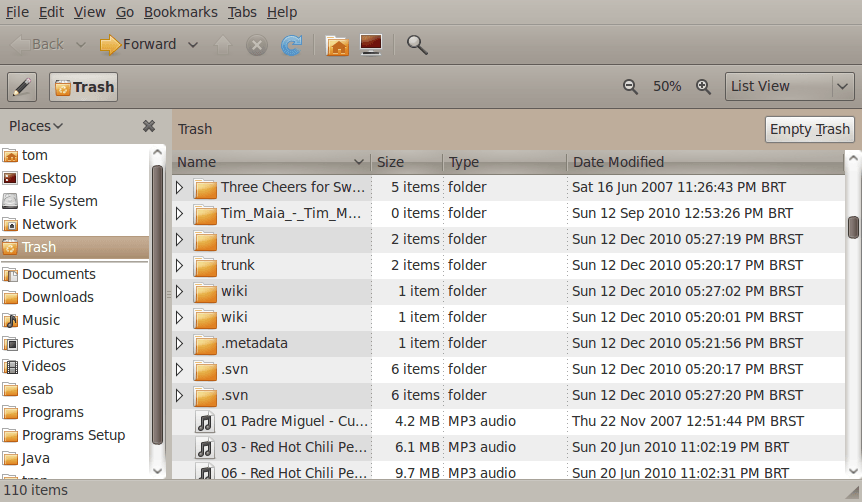The width and height of the screenshot is (862, 502).
Task: Sort by the Name column header
Action: [272, 162]
